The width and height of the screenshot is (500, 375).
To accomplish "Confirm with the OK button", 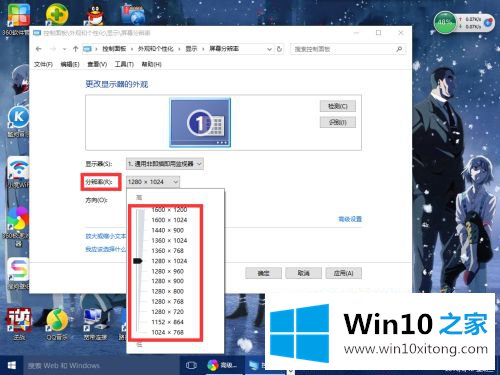I will click(263, 273).
